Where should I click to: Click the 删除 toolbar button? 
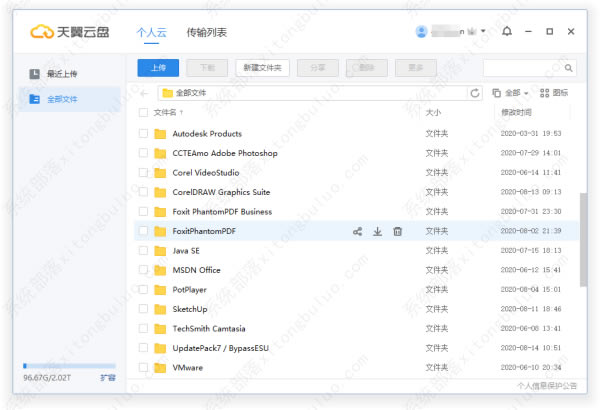pyautogui.click(x=367, y=68)
